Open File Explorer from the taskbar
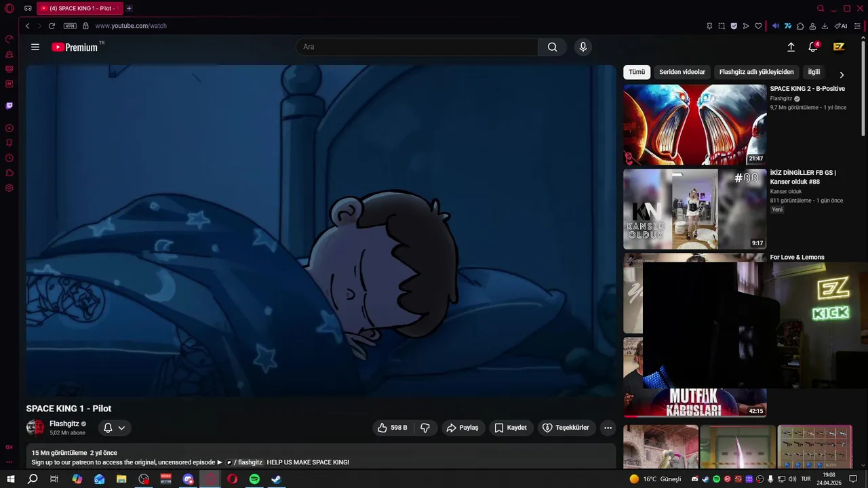 121,479
